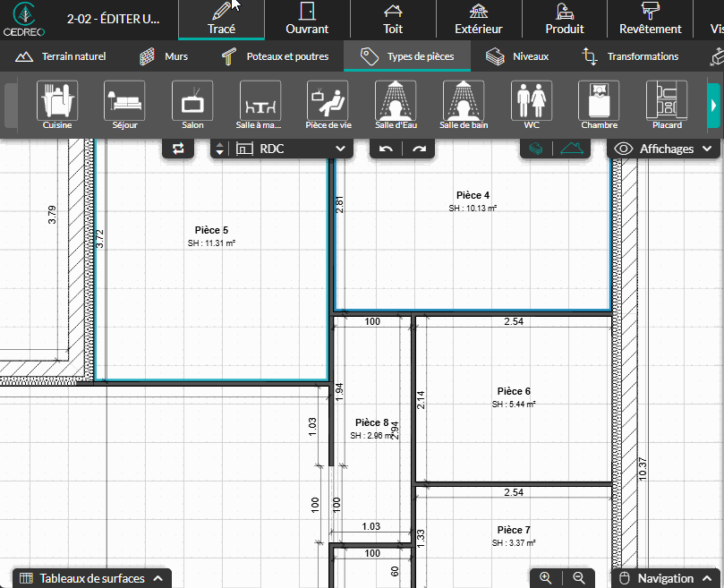The width and height of the screenshot is (724, 588).
Task: Select the Pièce 6 room label
Action: click(x=514, y=391)
